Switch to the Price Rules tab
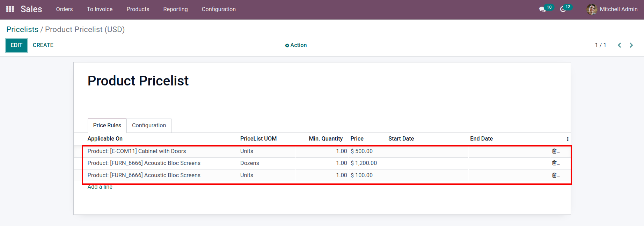The height and width of the screenshot is (226, 644). pyautogui.click(x=107, y=126)
